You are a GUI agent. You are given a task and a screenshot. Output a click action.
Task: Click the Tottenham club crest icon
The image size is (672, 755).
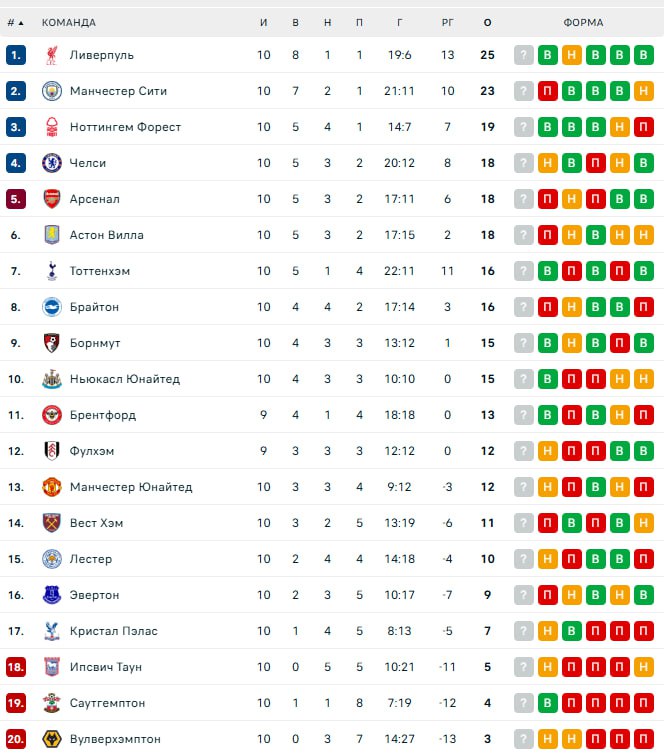[x=51, y=271]
